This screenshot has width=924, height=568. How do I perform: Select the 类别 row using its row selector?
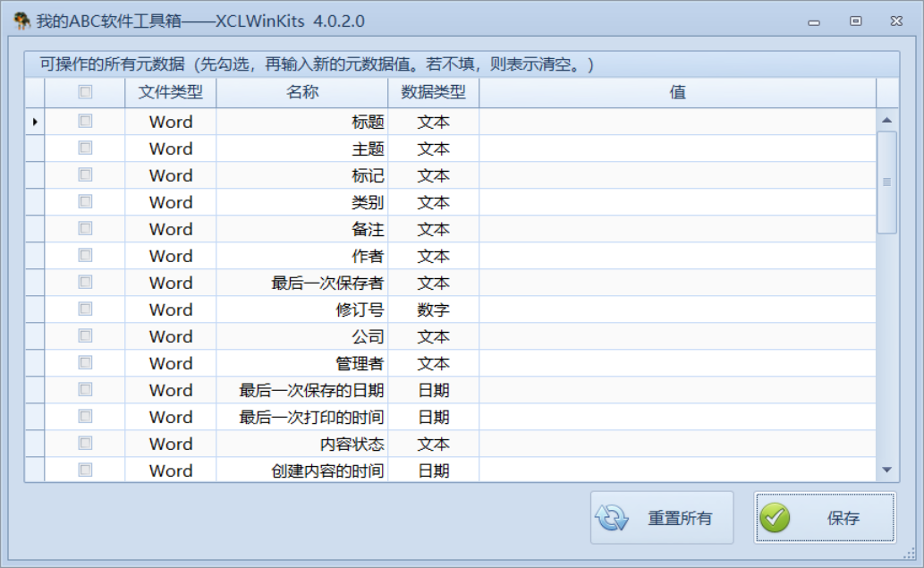34,202
